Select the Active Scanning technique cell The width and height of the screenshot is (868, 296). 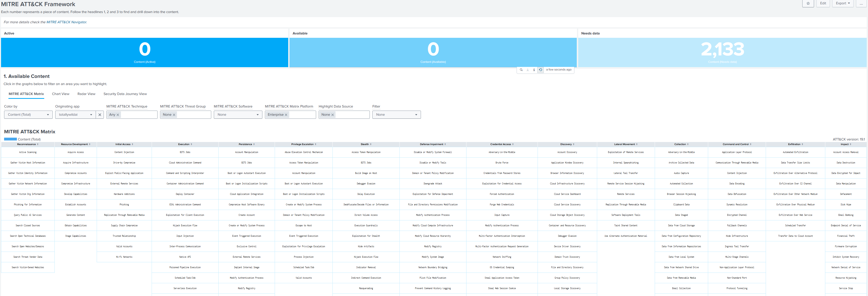click(28, 152)
